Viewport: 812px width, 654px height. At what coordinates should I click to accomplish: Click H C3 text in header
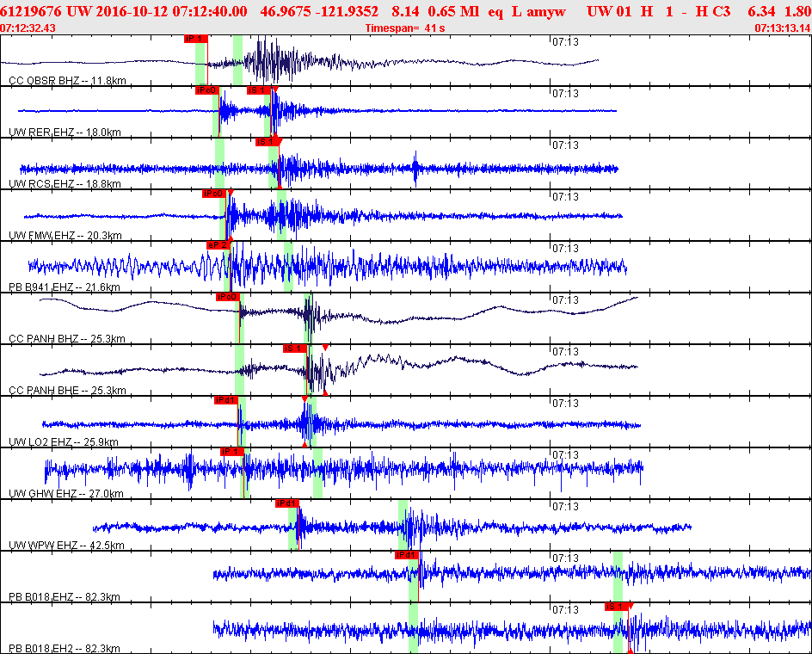714,11
